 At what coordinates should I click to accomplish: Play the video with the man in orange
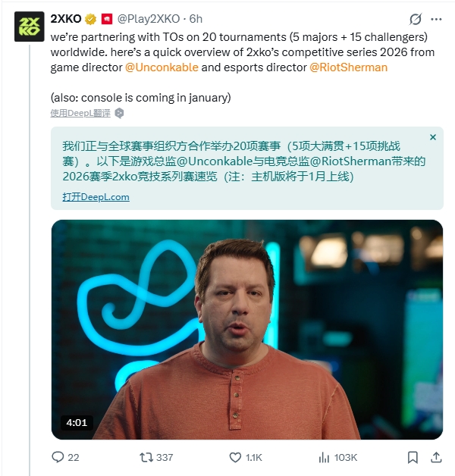point(247,330)
